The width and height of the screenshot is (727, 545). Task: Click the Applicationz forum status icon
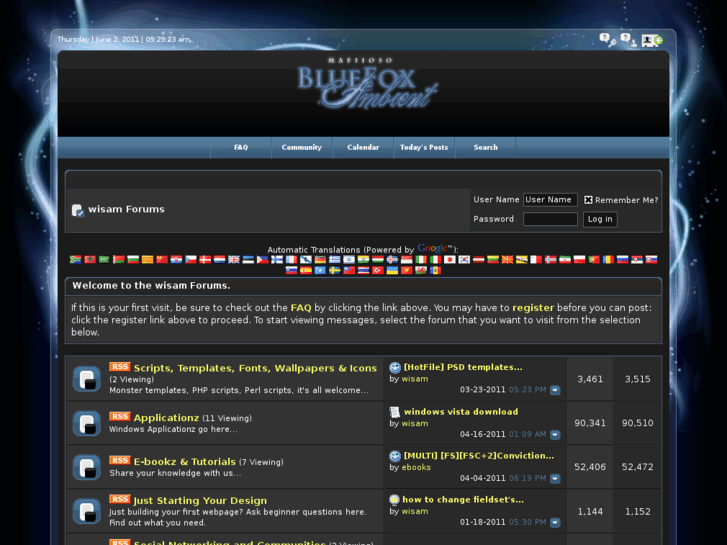click(x=87, y=423)
